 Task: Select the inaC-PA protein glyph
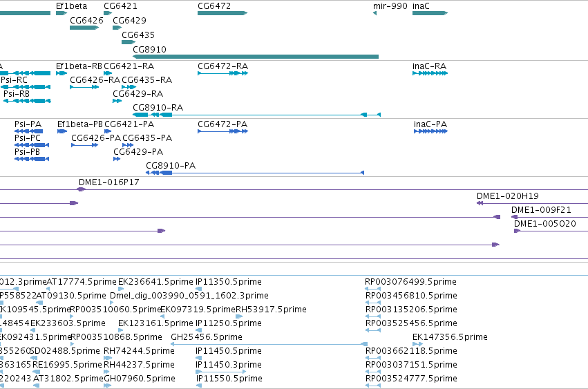coord(431,131)
